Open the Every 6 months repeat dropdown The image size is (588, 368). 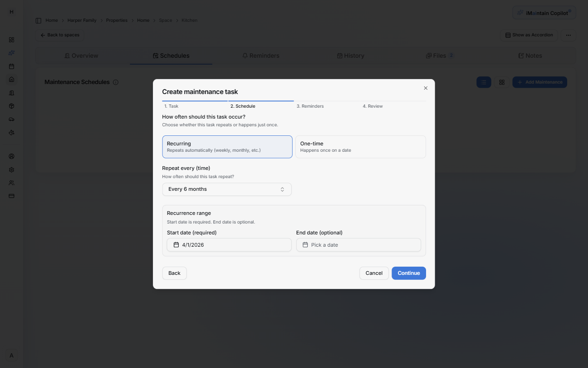(227, 189)
